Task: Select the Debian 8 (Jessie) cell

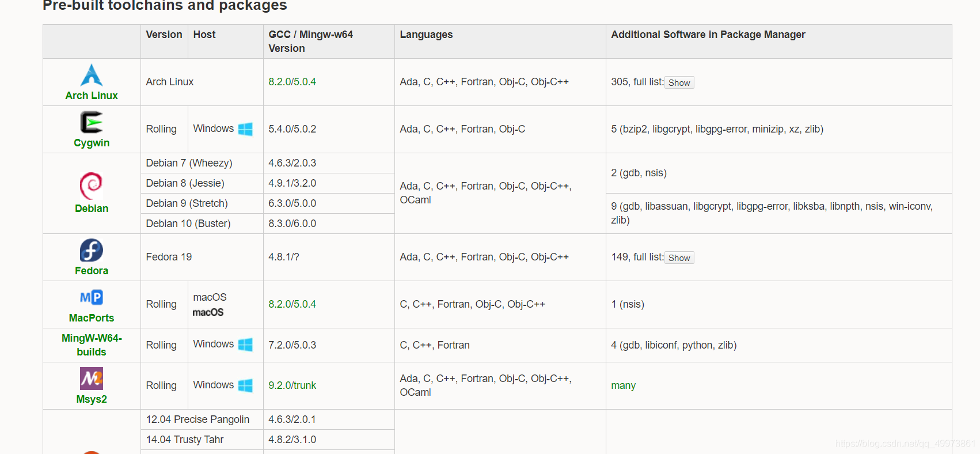Action: [x=202, y=183]
